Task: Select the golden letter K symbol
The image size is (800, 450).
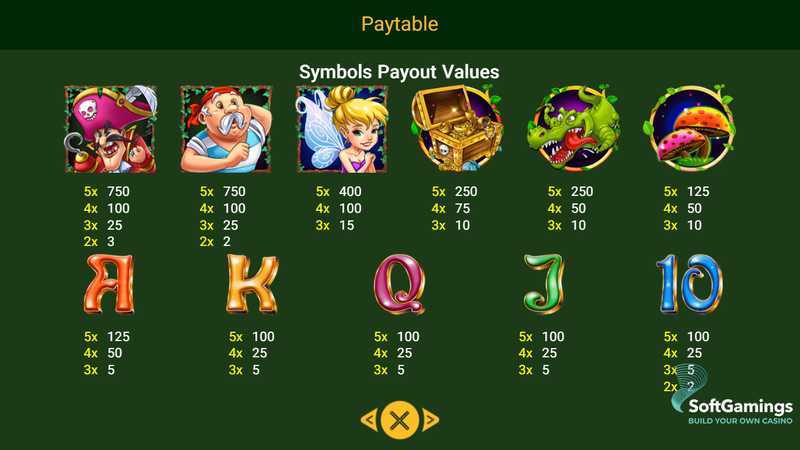Action: tap(253, 284)
